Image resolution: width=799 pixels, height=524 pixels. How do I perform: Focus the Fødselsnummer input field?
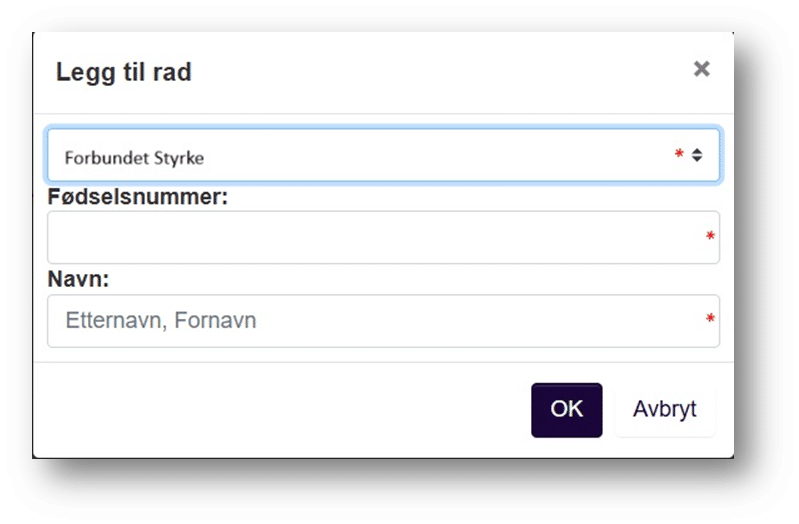(x=370, y=238)
